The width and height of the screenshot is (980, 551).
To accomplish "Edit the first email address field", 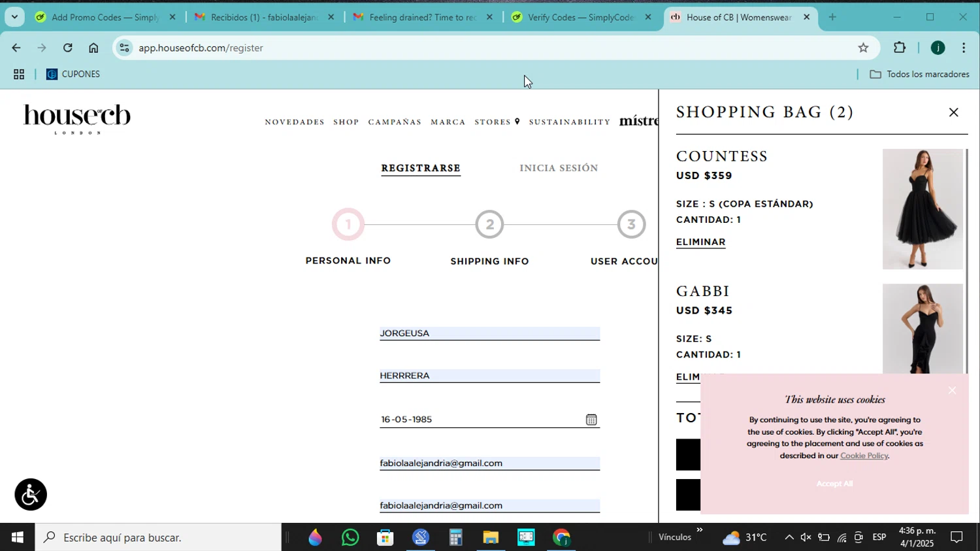I will [x=489, y=463].
